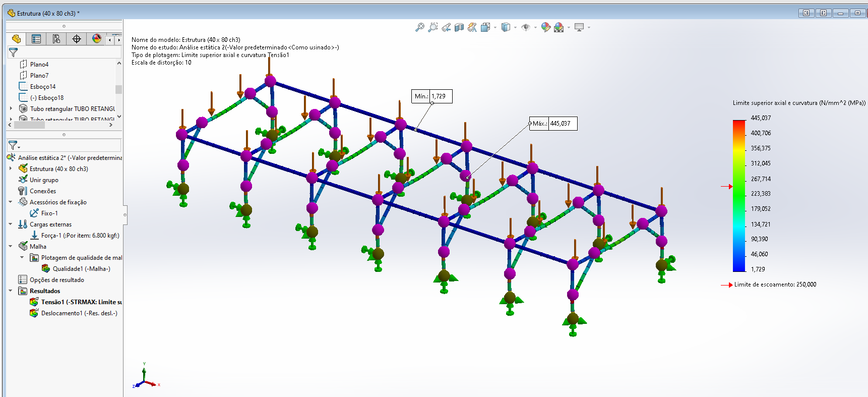868x397 pixels.
Task: Click the Tubo retangular structural member icon
Action: coord(23,108)
